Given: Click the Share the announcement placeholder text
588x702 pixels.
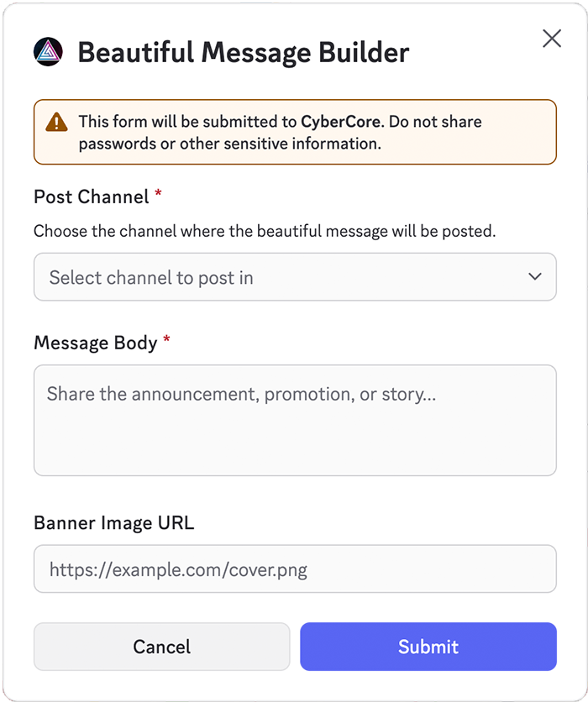Looking at the screenshot, I should 241,395.
